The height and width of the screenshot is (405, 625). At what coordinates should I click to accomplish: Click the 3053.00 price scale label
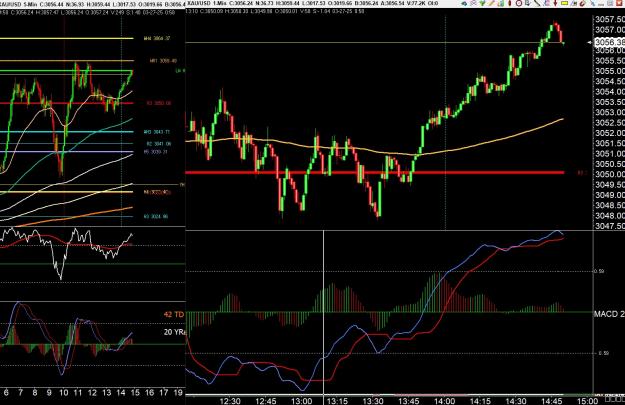[x=610, y=112]
